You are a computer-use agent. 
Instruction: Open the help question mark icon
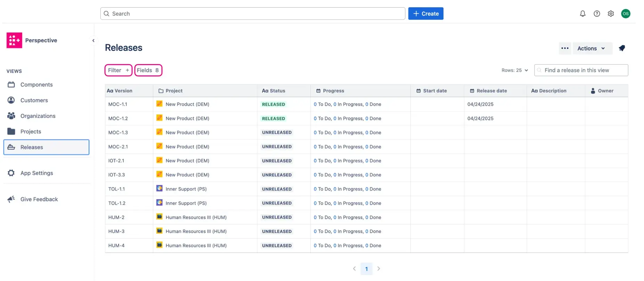coord(597,14)
